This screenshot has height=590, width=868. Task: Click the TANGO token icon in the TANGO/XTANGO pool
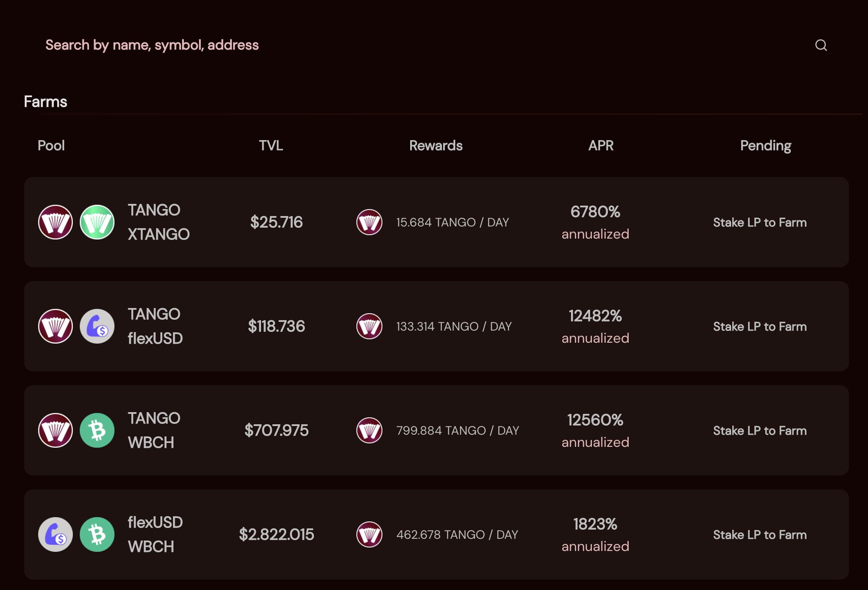pyautogui.click(x=55, y=222)
